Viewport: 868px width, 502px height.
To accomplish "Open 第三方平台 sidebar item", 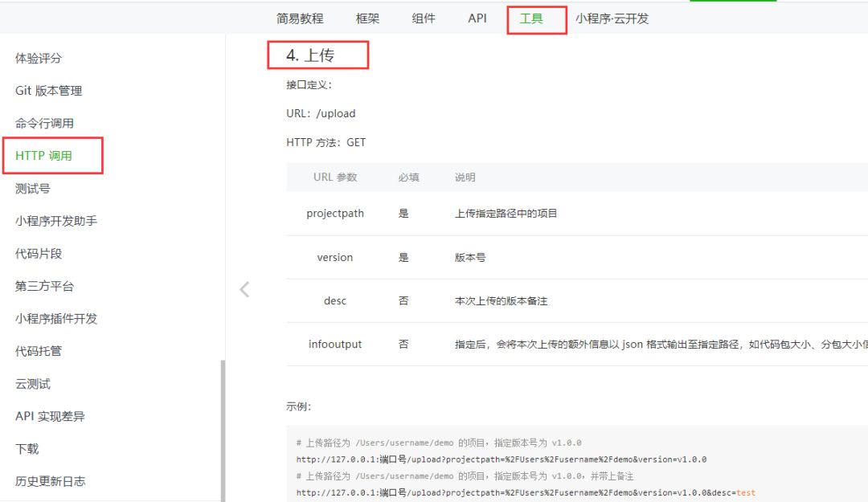I will 44,286.
